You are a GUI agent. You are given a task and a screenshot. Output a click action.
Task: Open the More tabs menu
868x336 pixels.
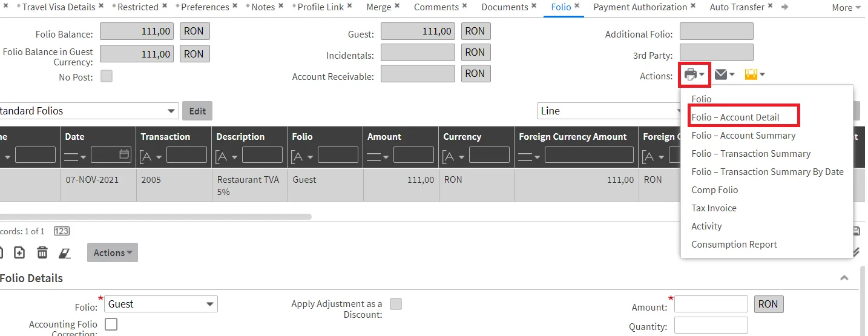(846, 8)
